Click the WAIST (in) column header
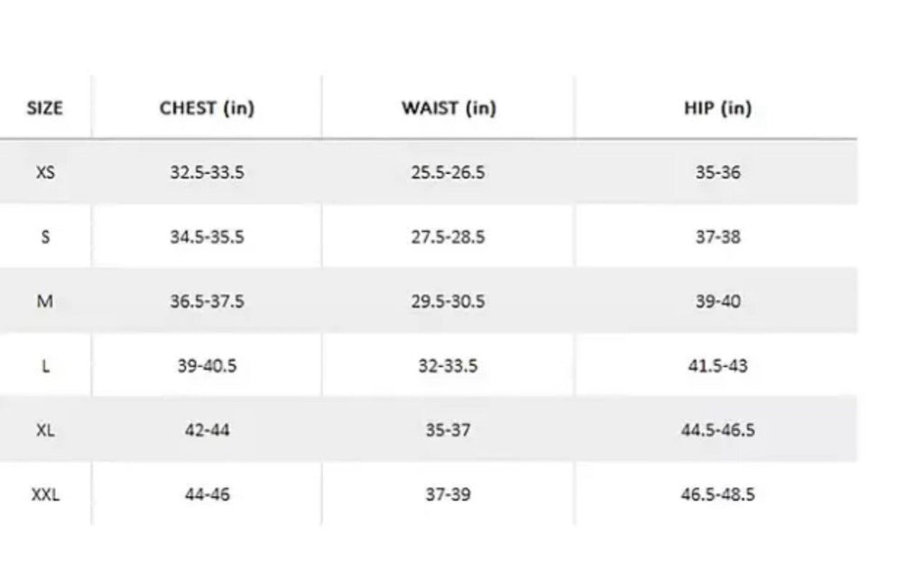The height and width of the screenshot is (587, 924). 448,108
